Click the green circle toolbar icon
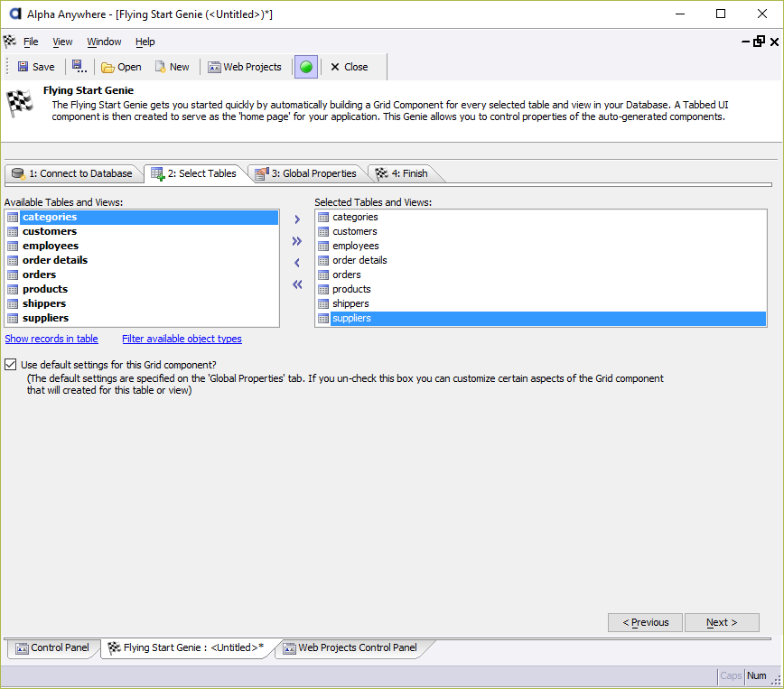This screenshot has height=689, width=784. click(x=306, y=67)
